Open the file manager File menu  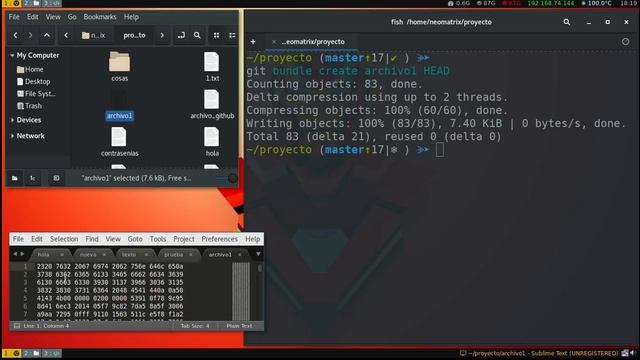(14, 17)
